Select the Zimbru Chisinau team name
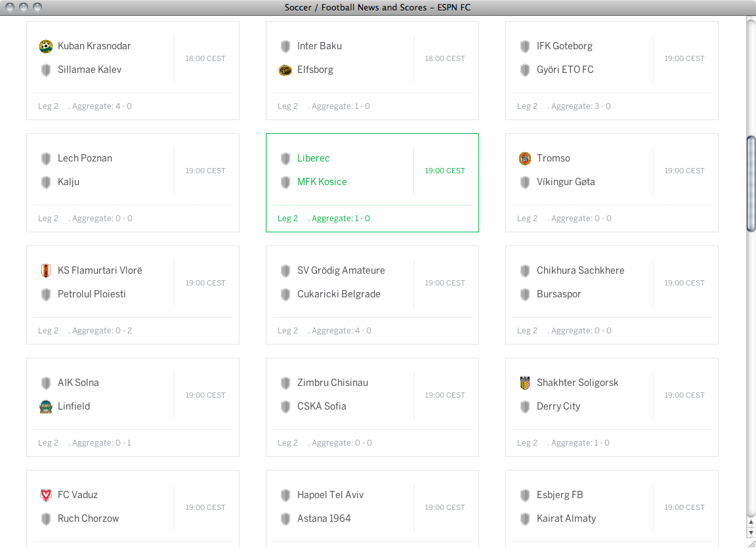 (x=332, y=383)
